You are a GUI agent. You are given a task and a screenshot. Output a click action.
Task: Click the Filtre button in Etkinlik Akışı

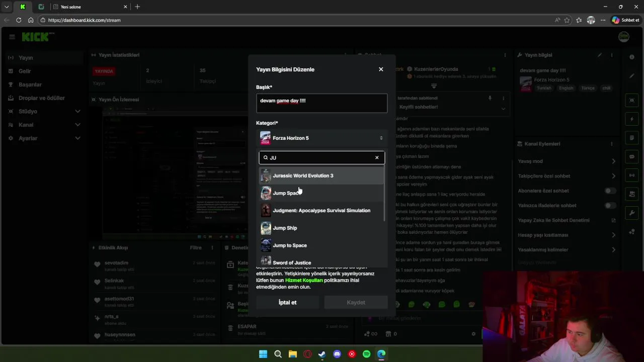click(x=195, y=247)
